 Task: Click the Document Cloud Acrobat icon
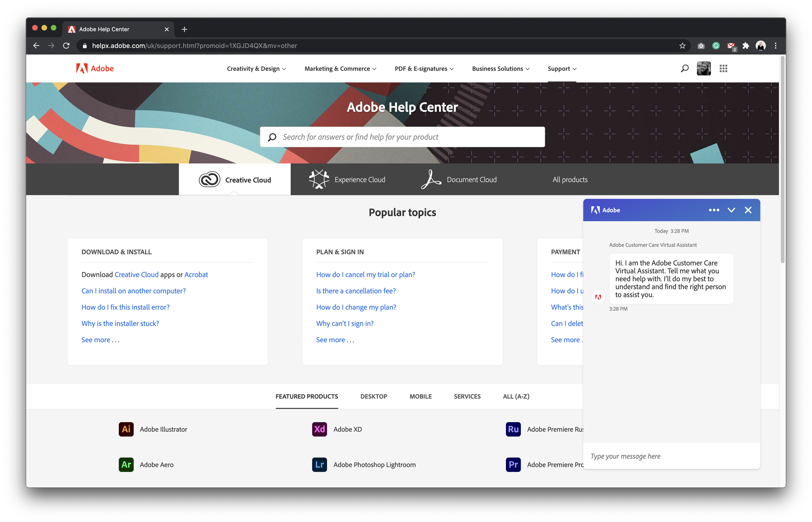tap(431, 179)
